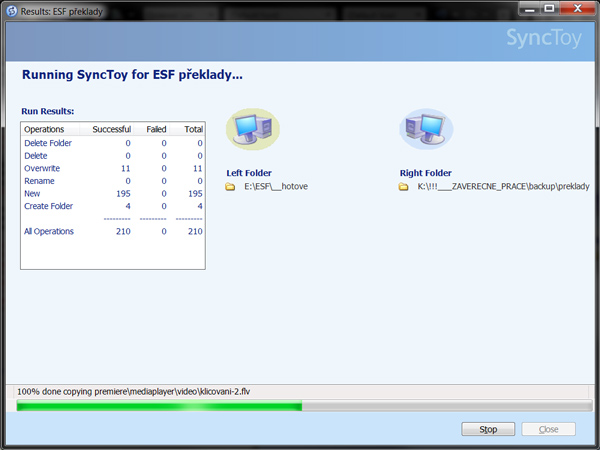The height and width of the screenshot is (450, 600).
Task: Click the SyncToy app icon in title bar
Action: tap(11, 9)
